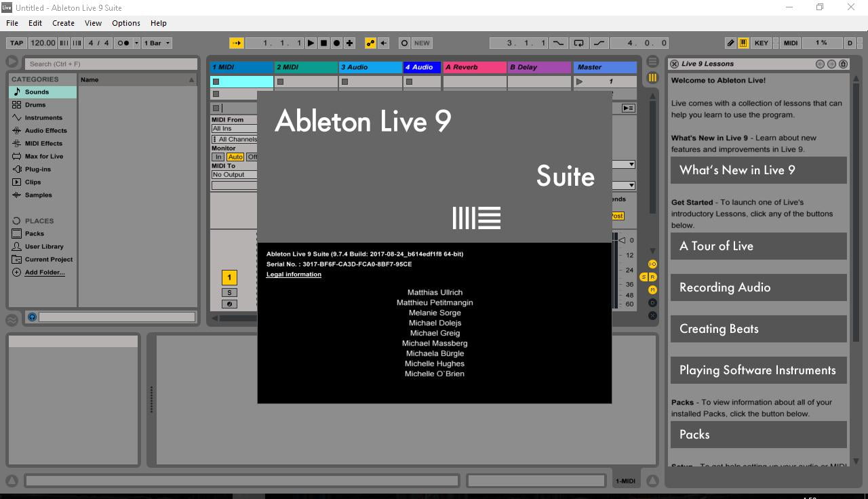Image resolution: width=868 pixels, height=499 pixels.
Task: Open the Create menu
Action: 63,23
